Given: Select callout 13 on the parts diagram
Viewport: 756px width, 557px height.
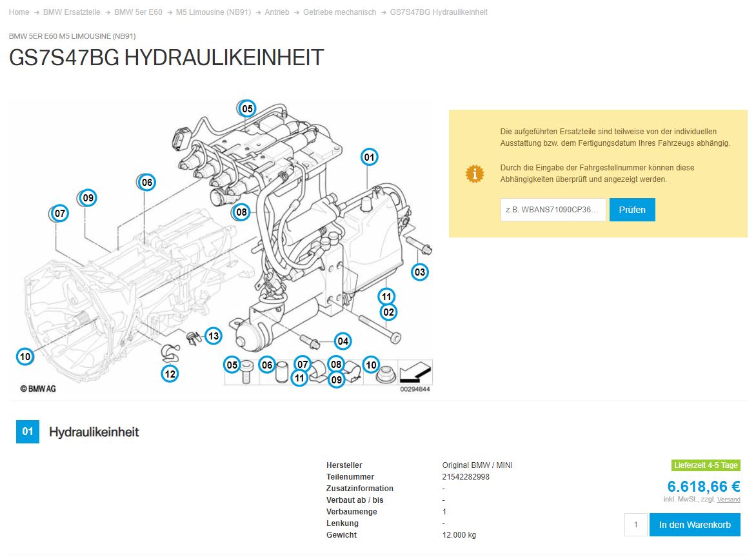Looking at the screenshot, I should [214, 336].
